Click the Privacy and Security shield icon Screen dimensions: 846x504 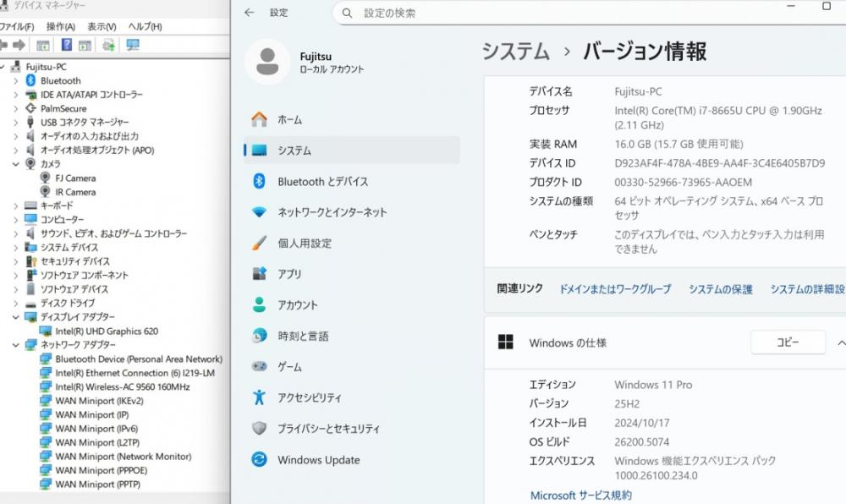pyautogui.click(x=260, y=429)
